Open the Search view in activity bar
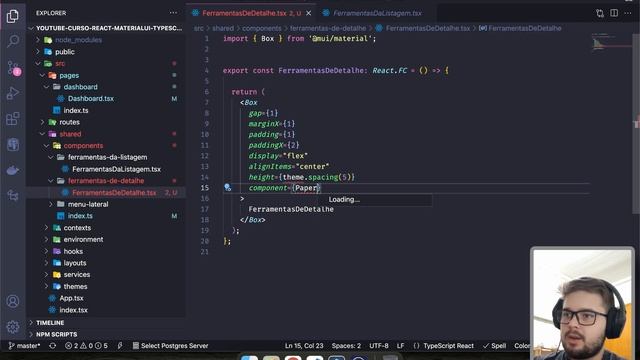The height and width of the screenshot is (360, 640). 13,41
